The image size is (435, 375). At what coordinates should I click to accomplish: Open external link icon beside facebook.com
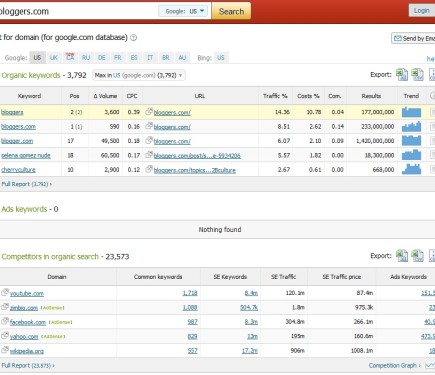click(x=5, y=321)
